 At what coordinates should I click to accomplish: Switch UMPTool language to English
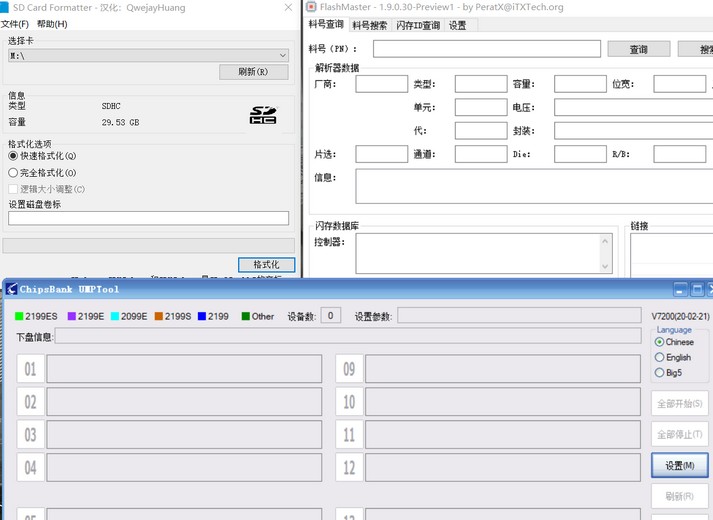(x=659, y=357)
